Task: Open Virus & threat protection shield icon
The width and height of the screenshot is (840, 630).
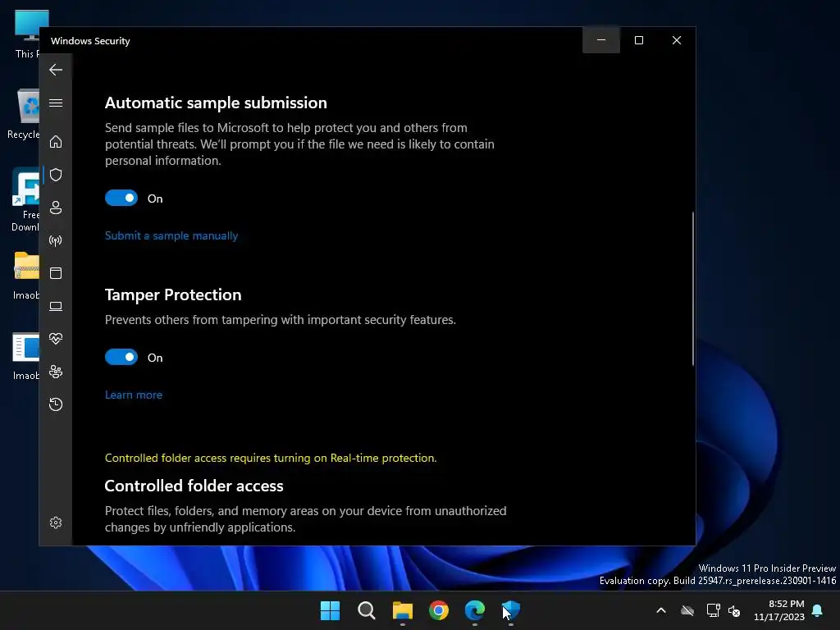Action: pos(56,175)
